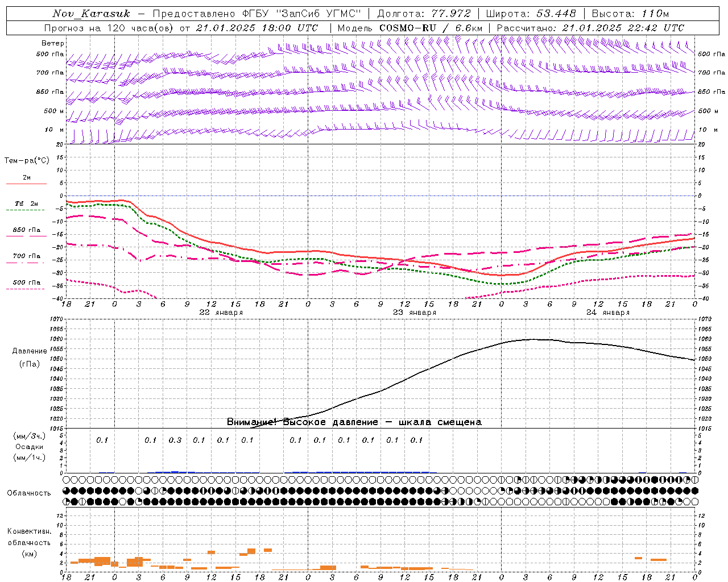The width and height of the screenshot is (728, 582).
Task: Click the Ветер wind panel label
Action: (x=53, y=43)
